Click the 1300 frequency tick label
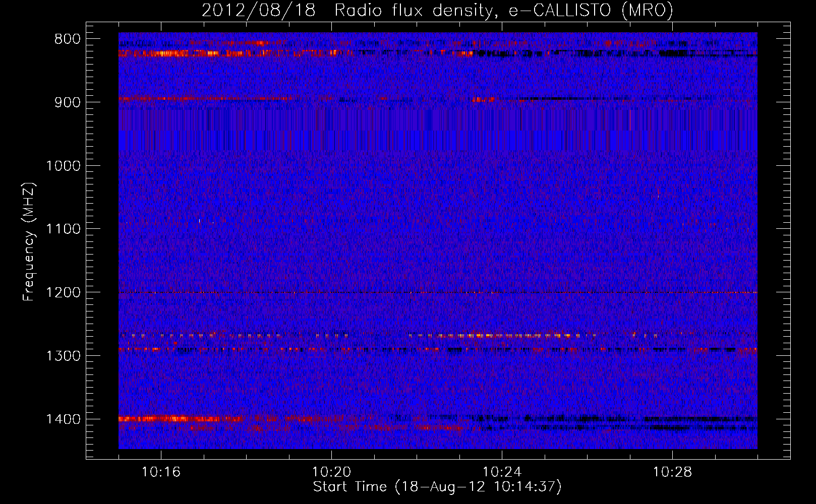Screen dimensions: 816x504 point(63,356)
